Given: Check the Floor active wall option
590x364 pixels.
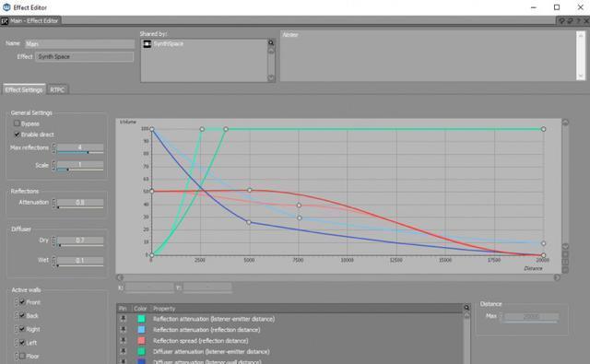Looking at the screenshot, I should (x=22, y=356).
